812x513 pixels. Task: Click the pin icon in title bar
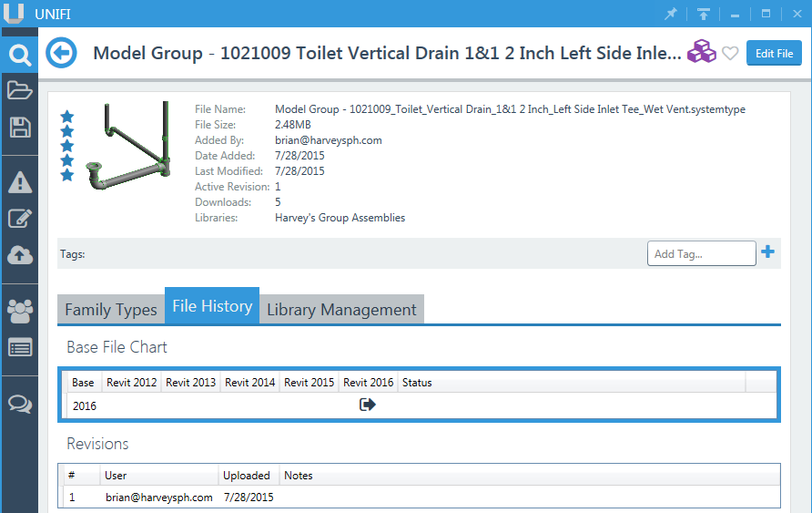click(x=671, y=14)
